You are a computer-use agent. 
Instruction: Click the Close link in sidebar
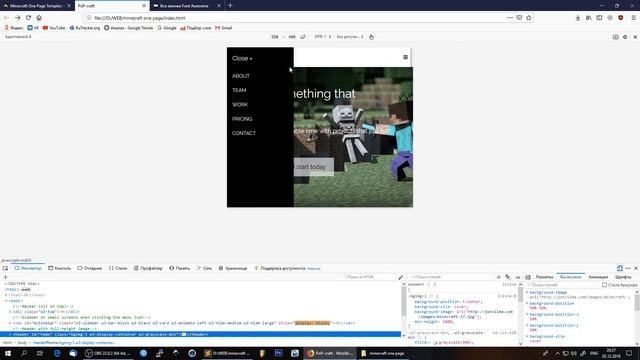pos(242,58)
